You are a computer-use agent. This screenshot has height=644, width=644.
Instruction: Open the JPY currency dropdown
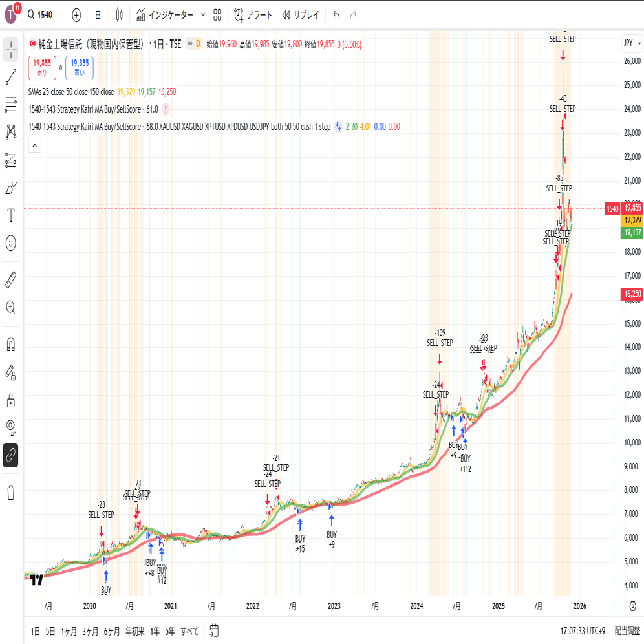(x=630, y=43)
